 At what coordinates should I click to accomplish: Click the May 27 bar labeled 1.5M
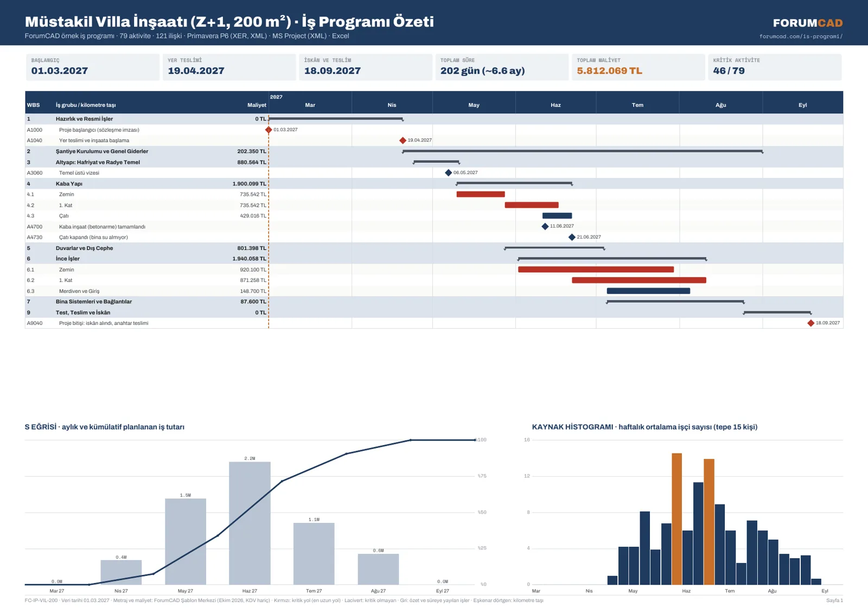(186, 542)
